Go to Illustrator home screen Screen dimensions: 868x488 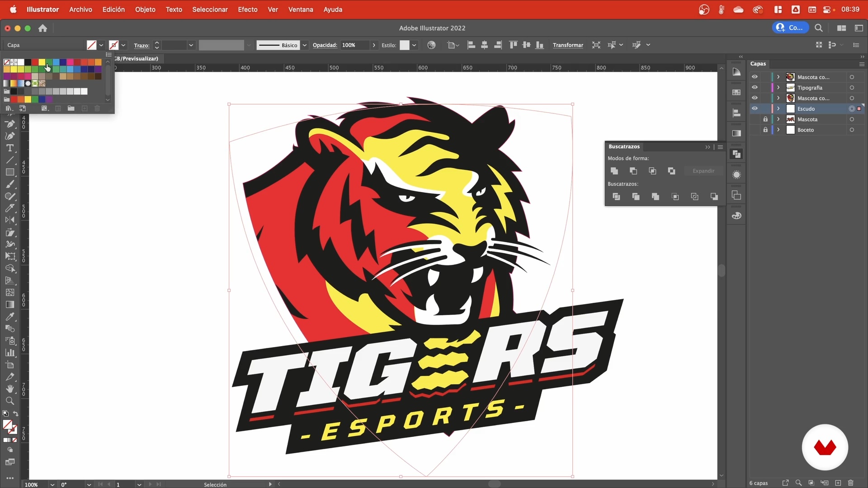(x=42, y=28)
